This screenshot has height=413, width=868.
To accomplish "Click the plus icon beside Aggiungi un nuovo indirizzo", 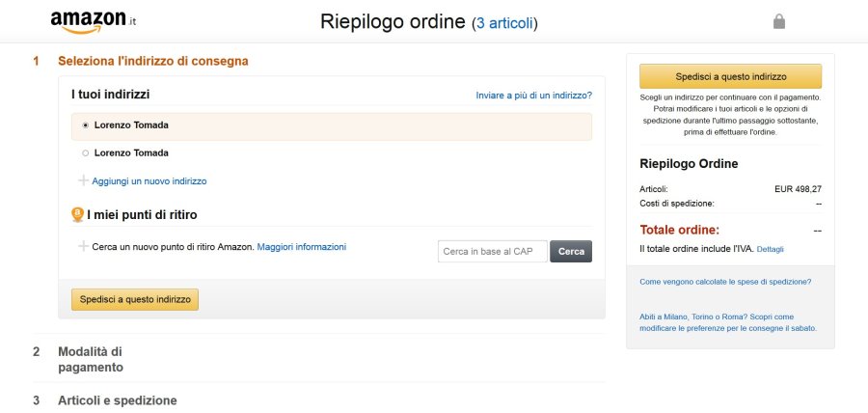I will point(83,180).
